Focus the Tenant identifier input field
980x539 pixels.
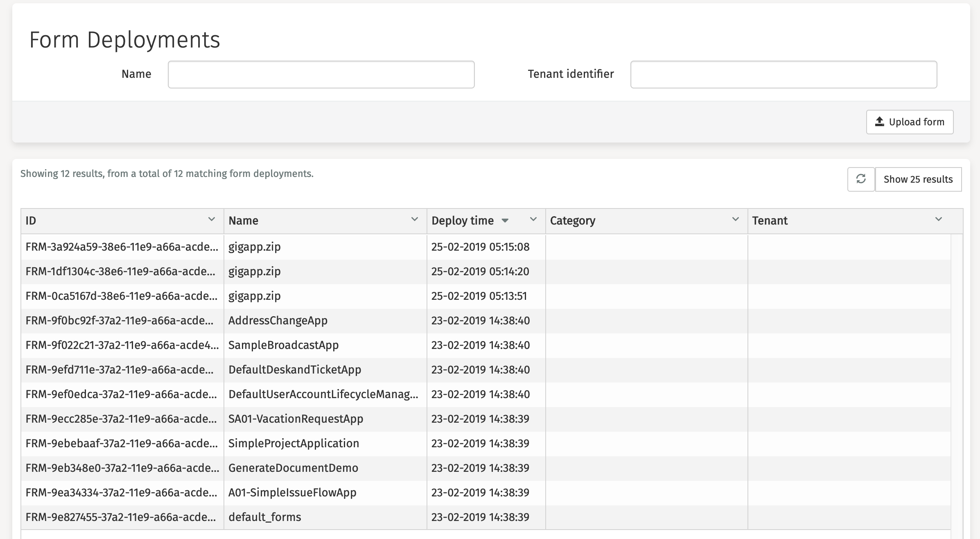click(784, 75)
